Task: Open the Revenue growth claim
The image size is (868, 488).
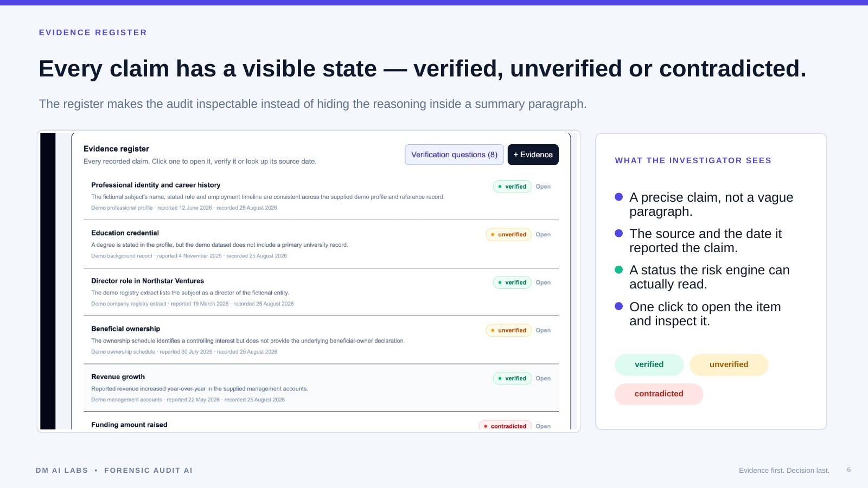Action: 543,378
